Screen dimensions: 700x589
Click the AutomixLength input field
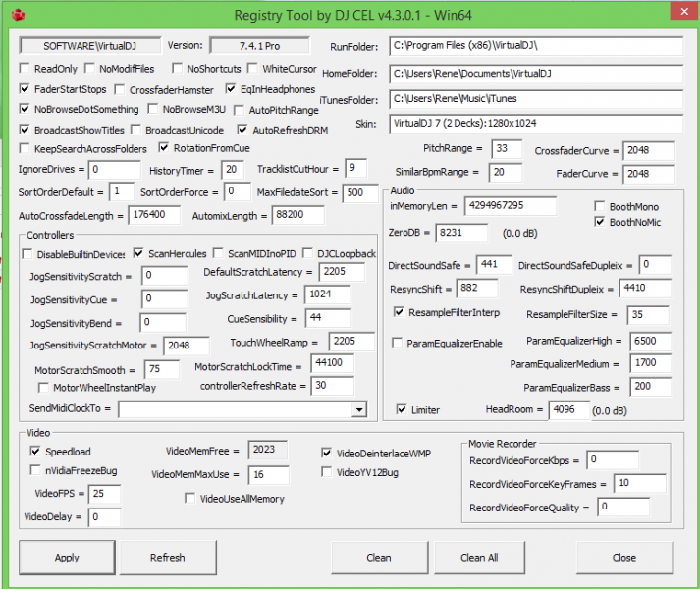pos(297,215)
